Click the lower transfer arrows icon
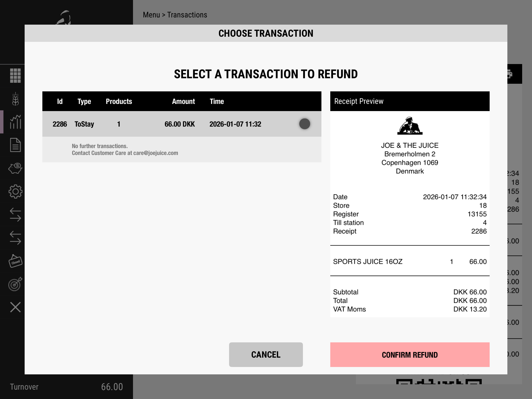532x399 pixels. coord(15,238)
